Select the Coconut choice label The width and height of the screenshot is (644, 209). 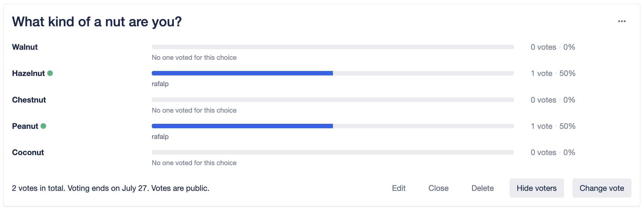[28, 152]
